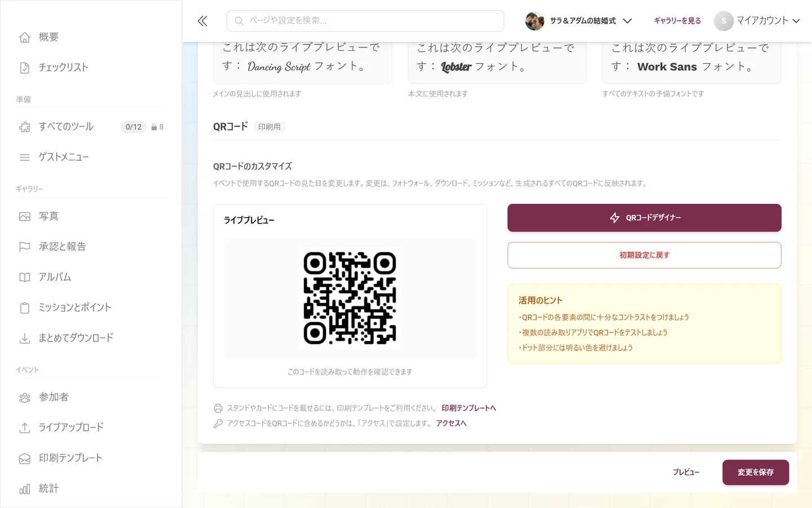Click the 印刷用 tag next to QRコード
Viewport: 812px width, 508px height.
(270, 127)
